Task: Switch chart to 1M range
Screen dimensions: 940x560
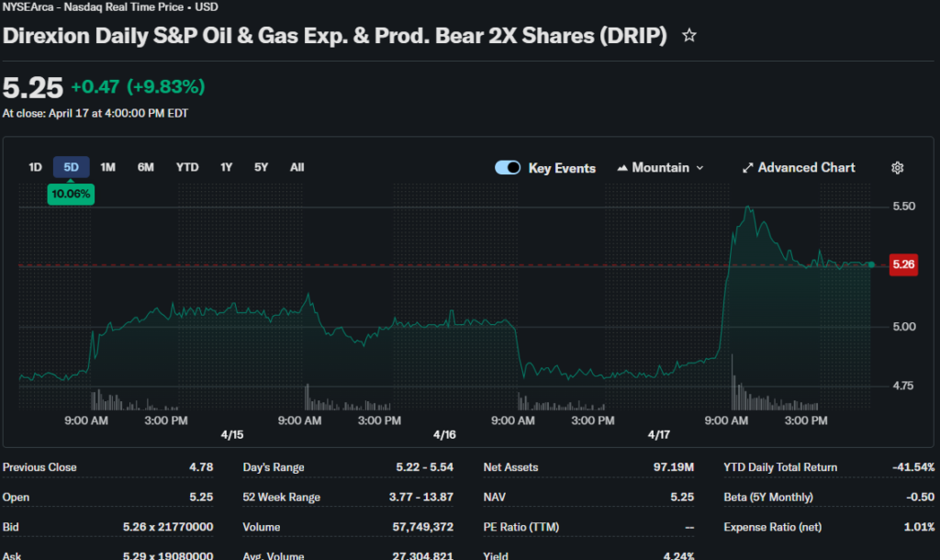Action: coord(107,167)
